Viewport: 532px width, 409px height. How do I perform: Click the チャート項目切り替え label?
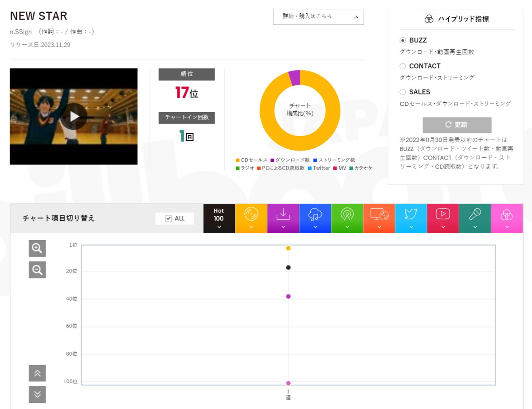(x=59, y=218)
